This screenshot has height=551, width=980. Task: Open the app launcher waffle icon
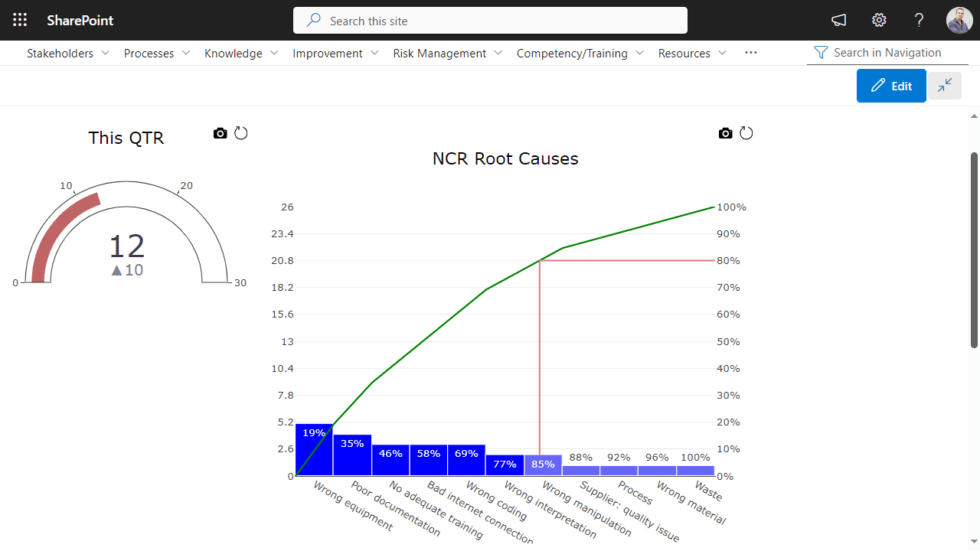point(20,20)
